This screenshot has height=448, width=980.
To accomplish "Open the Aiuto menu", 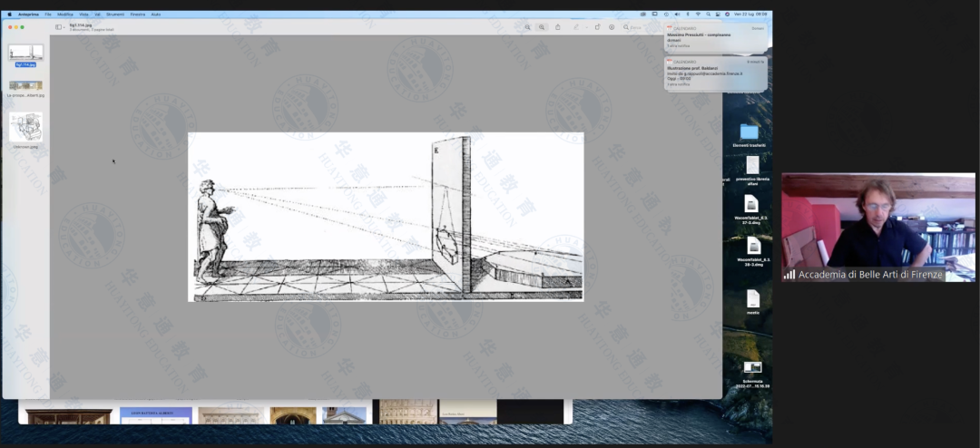I will pyautogui.click(x=156, y=14).
